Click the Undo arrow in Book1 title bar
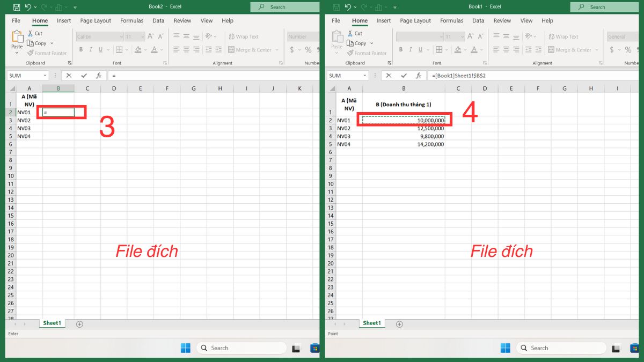This screenshot has width=644, height=362. (x=348, y=7)
